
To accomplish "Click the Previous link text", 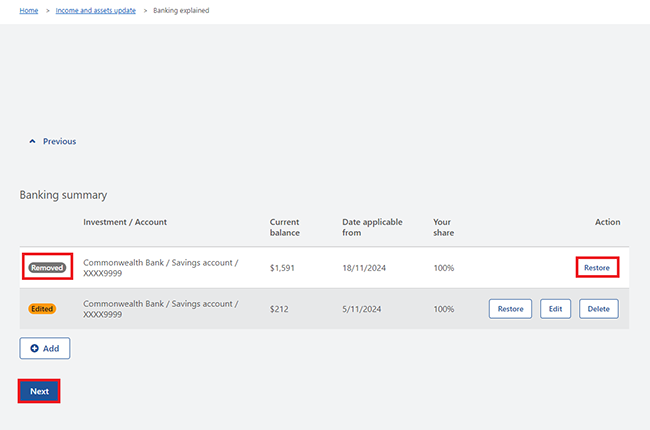I will 59,141.
